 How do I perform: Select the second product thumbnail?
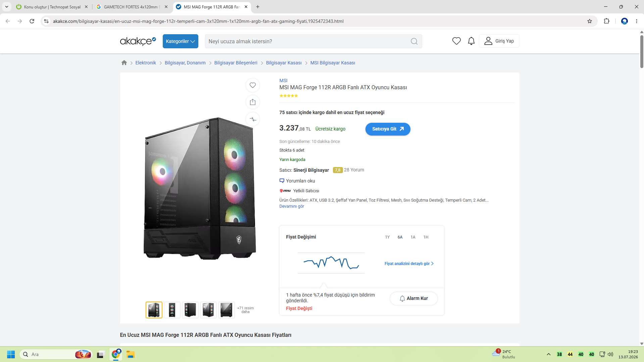tap(172, 310)
